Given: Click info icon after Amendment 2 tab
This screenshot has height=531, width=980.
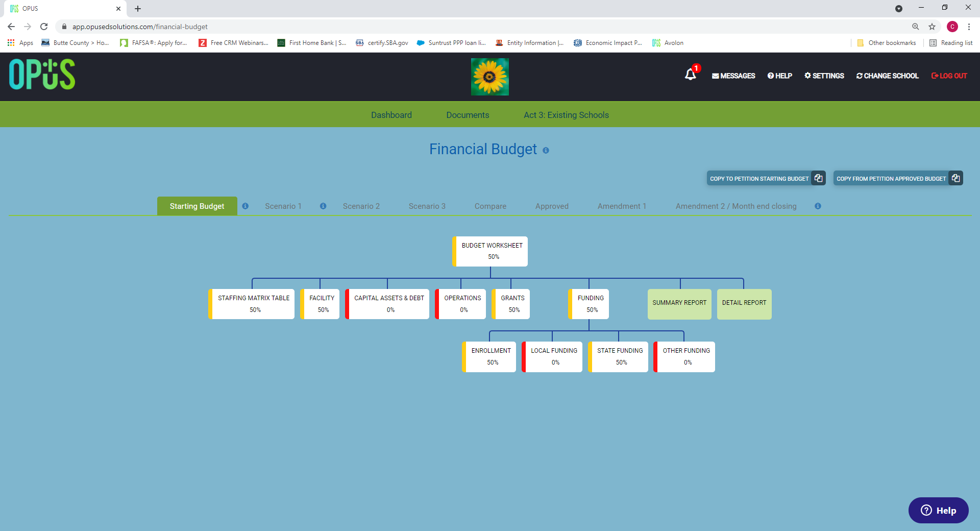Looking at the screenshot, I should (818, 206).
